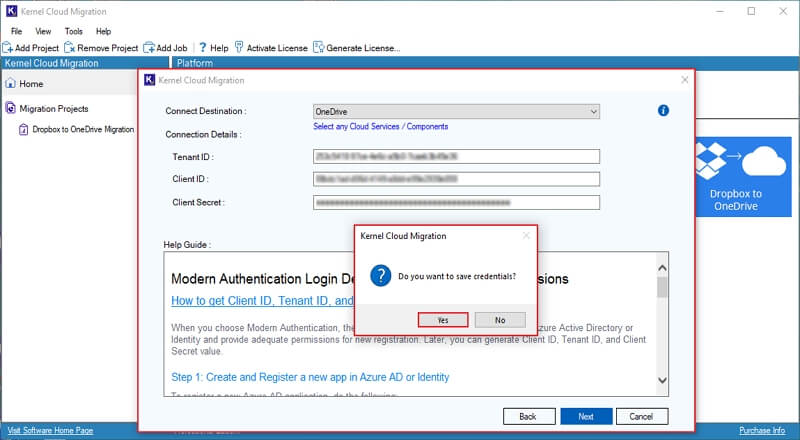Click the Dropbox to OneDrive tile
The image size is (800, 440).
coord(744,177)
